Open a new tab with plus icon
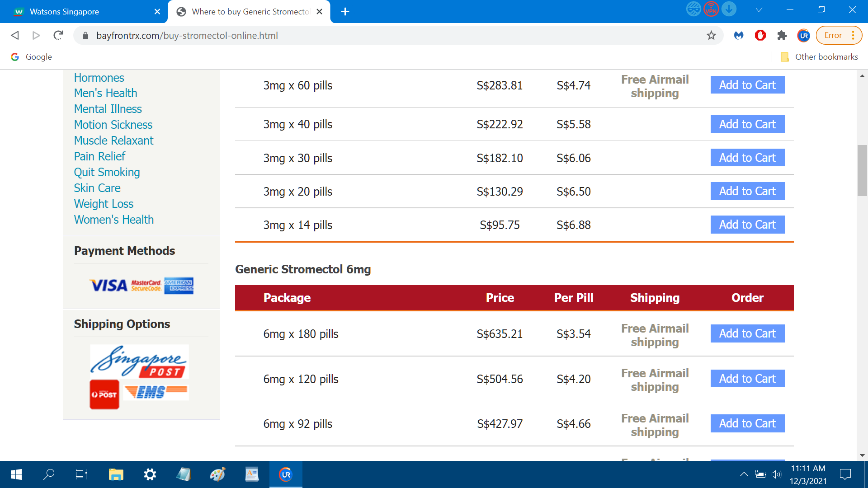 345,12
